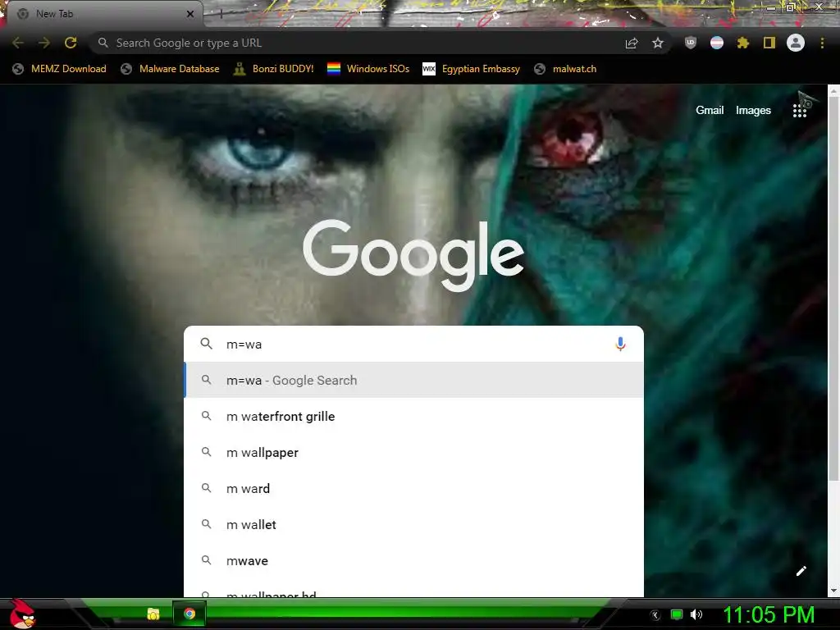840x630 pixels.
Task: Show hidden tray icons arrow
Action: pyautogui.click(x=655, y=615)
